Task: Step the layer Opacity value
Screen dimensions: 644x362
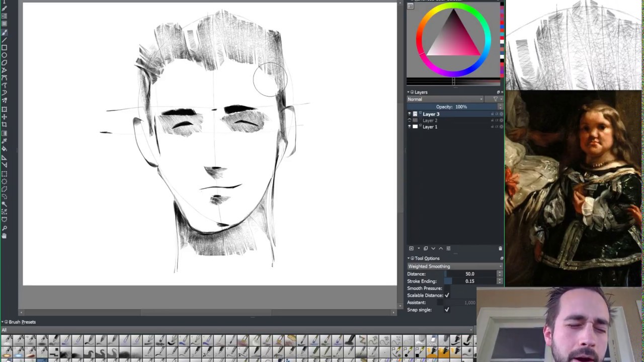Action: pos(500,107)
